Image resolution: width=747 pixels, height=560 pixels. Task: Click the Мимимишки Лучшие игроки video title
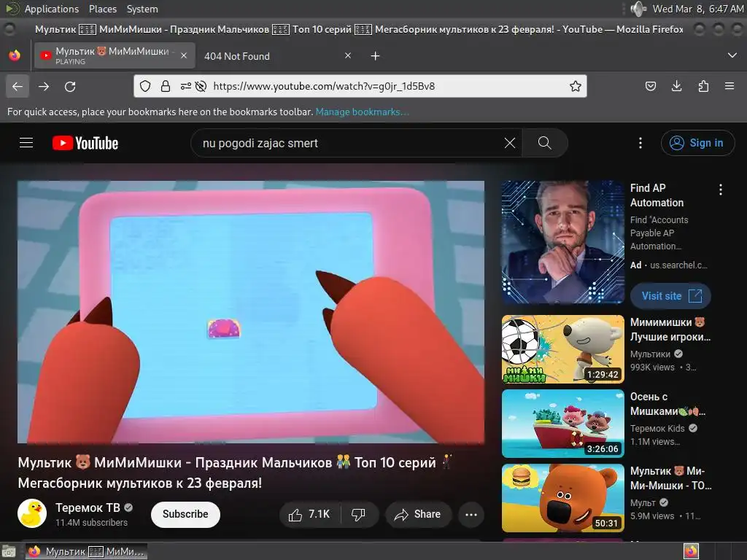670,330
